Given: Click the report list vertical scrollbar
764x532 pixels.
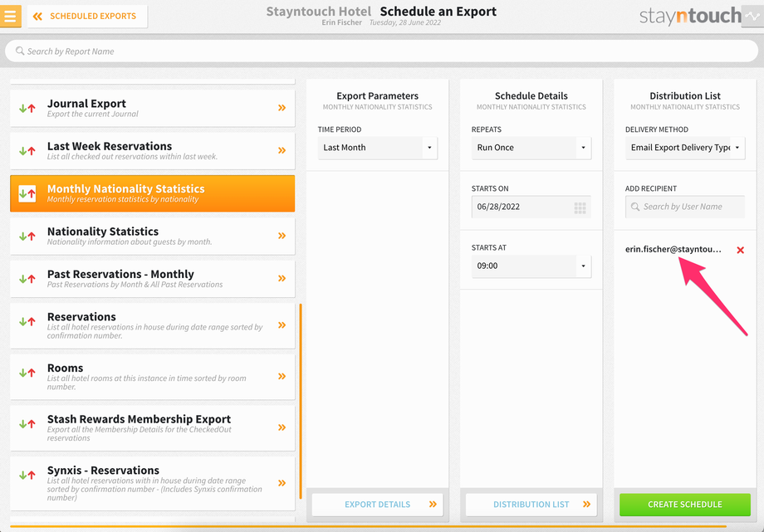Looking at the screenshot, I should tap(301, 402).
